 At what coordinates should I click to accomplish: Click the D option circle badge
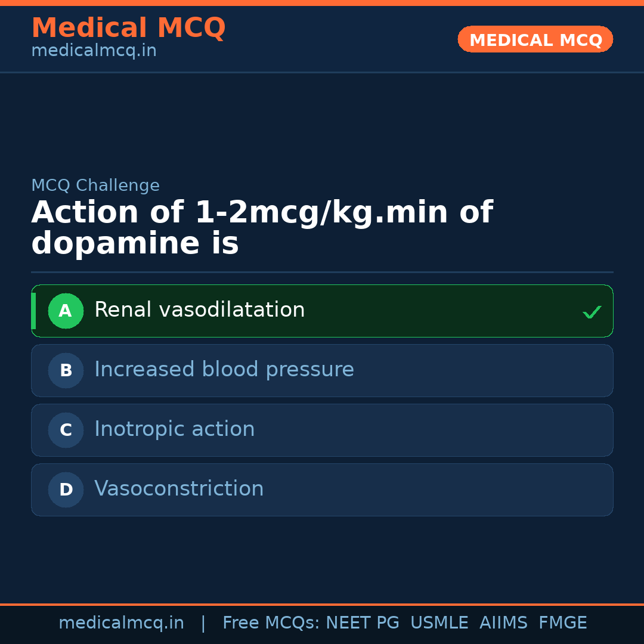coord(66,490)
